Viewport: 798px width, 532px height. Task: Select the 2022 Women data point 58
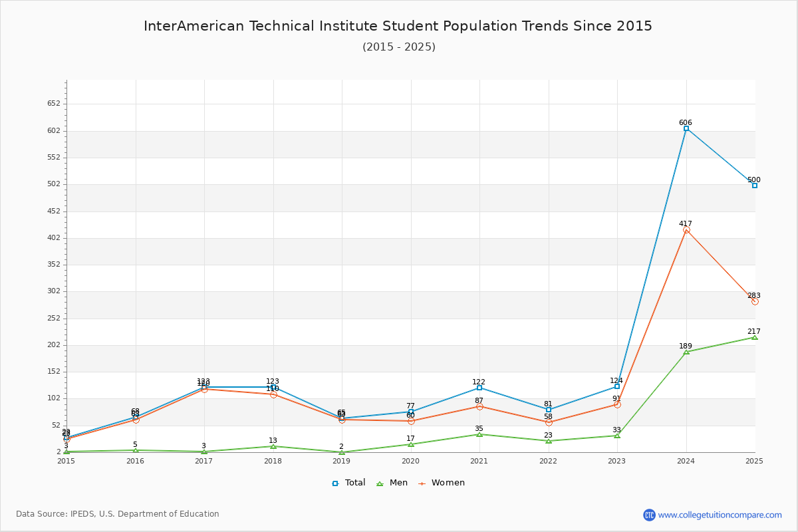coord(549,422)
